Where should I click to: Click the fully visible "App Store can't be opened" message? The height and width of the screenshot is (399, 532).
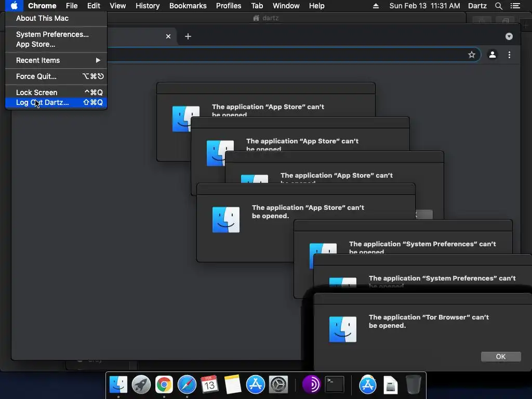[x=308, y=212]
